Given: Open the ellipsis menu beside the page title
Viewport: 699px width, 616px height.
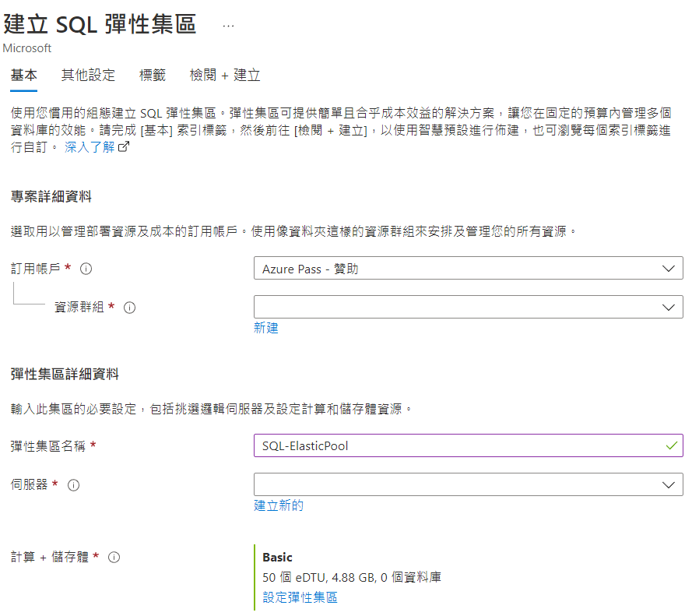Looking at the screenshot, I should 228,25.
